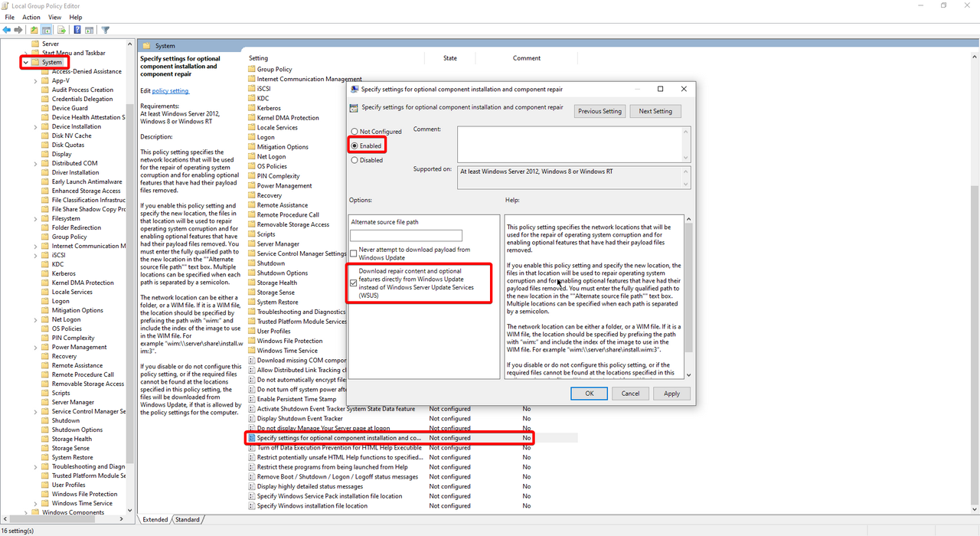
Task: Click into the Comment text box
Action: pyautogui.click(x=570, y=144)
